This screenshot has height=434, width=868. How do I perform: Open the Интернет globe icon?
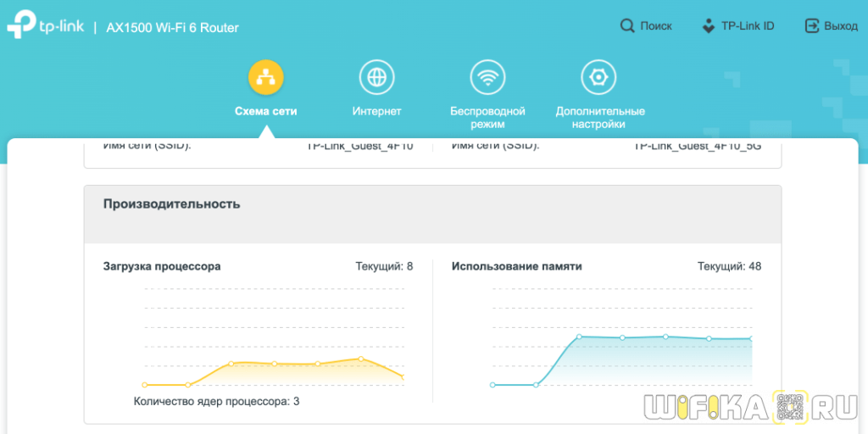[x=376, y=77]
